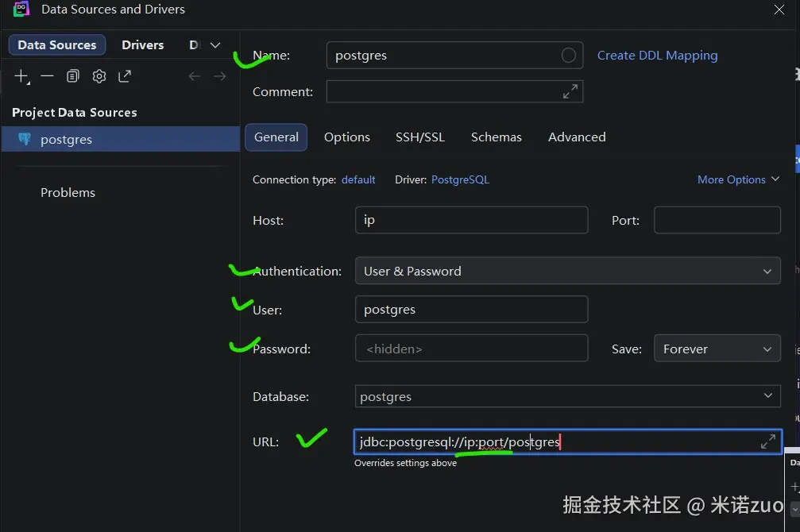Click the Host input field
The height and width of the screenshot is (532, 800).
coord(471,220)
